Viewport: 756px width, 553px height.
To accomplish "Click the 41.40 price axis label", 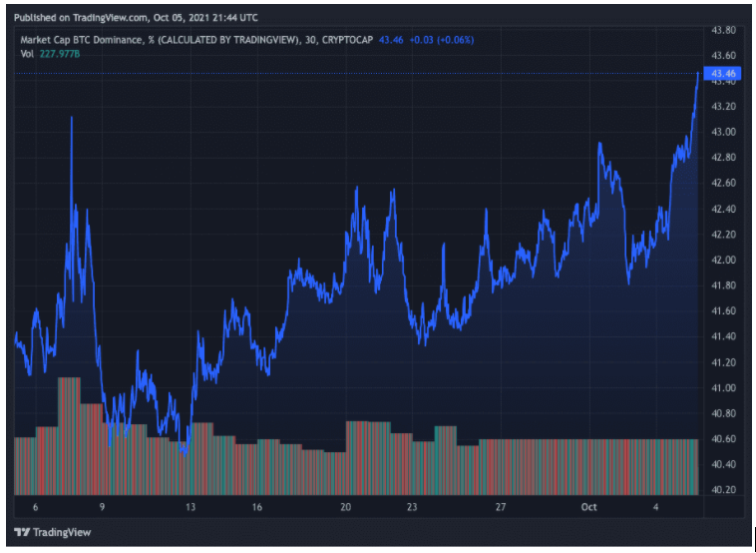I will [723, 336].
